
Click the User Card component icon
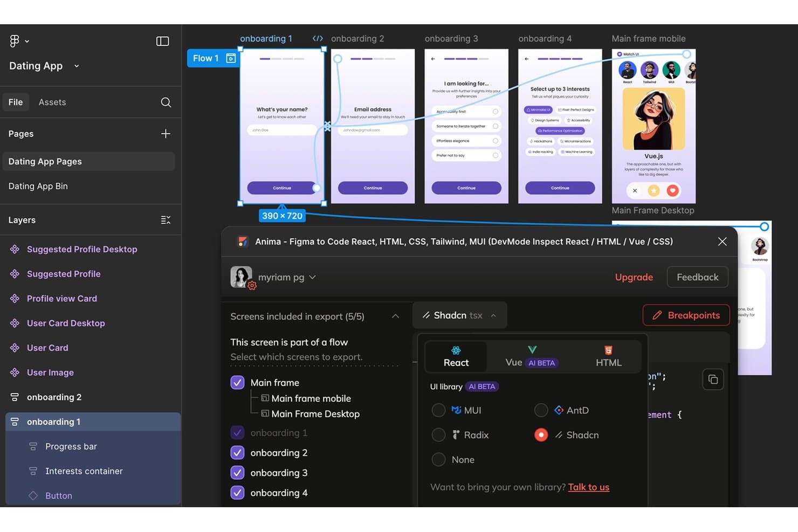pyautogui.click(x=15, y=348)
